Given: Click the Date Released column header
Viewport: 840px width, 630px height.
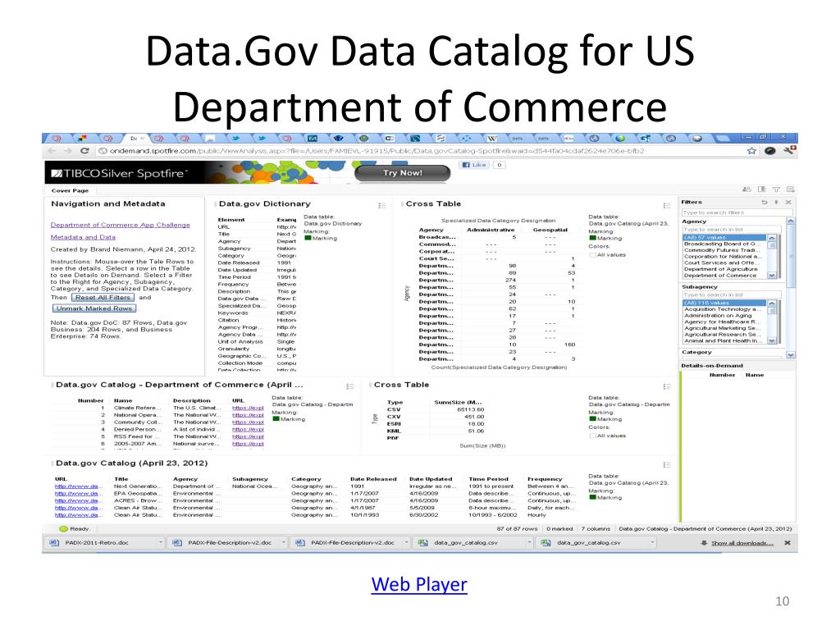Looking at the screenshot, I should click(373, 479).
